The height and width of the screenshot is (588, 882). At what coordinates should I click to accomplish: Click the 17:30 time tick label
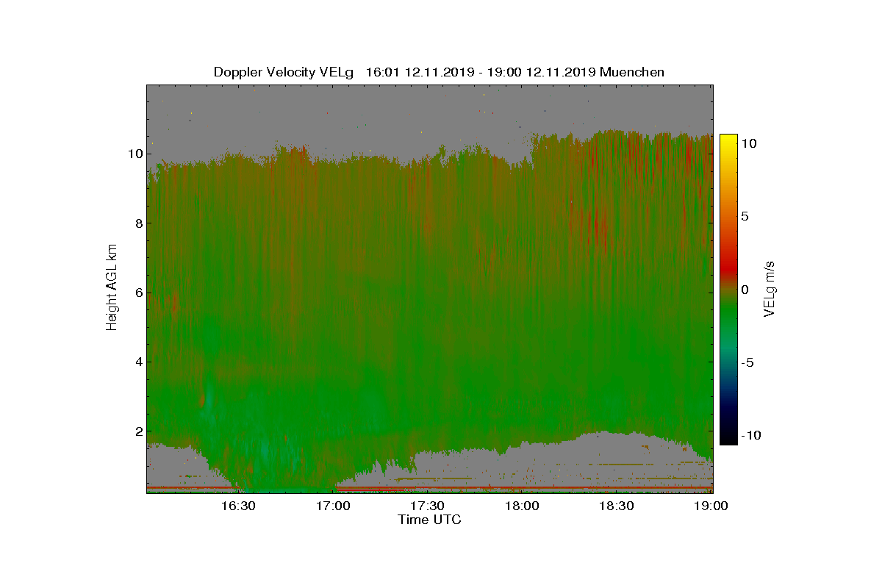[x=428, y=506]
